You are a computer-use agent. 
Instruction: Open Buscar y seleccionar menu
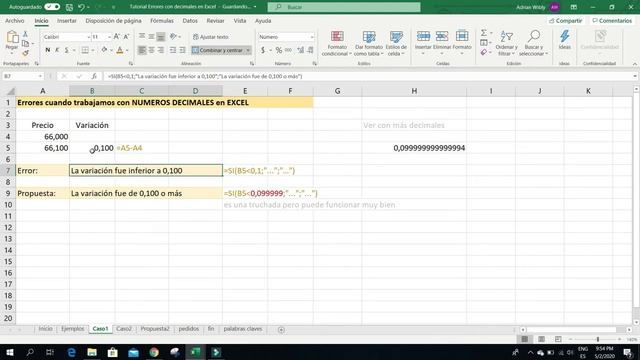click(x=533, y=43)
